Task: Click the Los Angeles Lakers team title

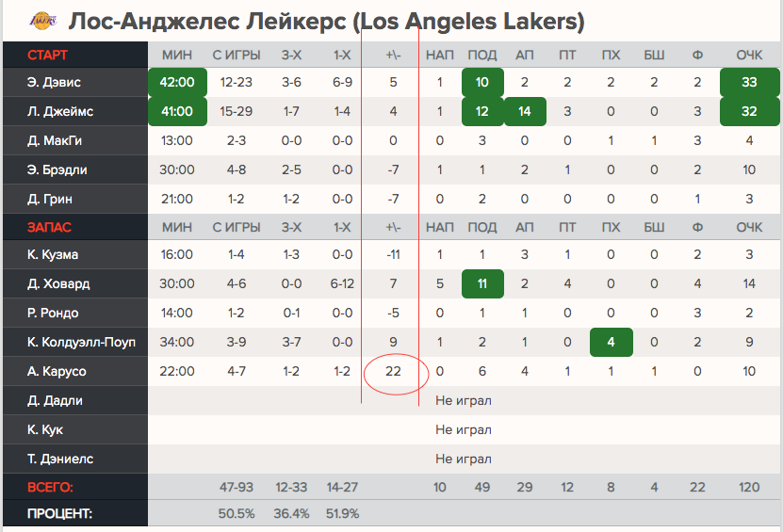Action: [326, 20]
